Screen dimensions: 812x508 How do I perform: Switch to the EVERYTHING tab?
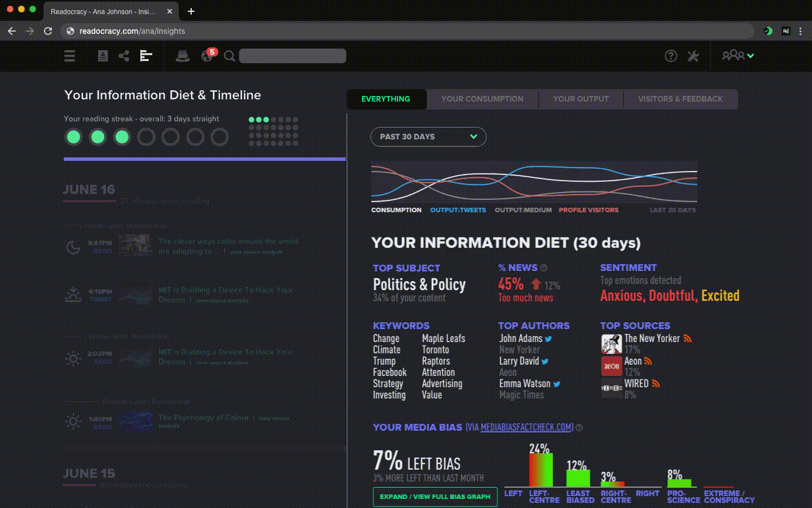pos(386,99)
